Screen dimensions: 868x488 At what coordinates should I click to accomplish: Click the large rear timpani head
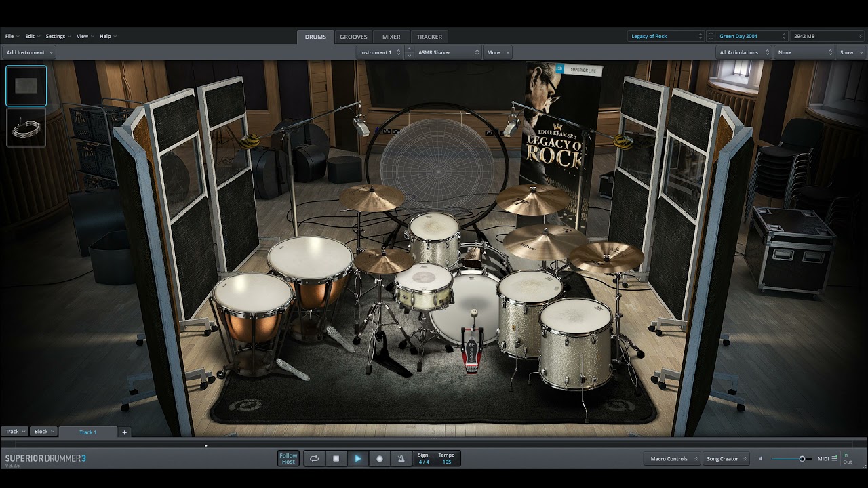[x=311, y=257]
